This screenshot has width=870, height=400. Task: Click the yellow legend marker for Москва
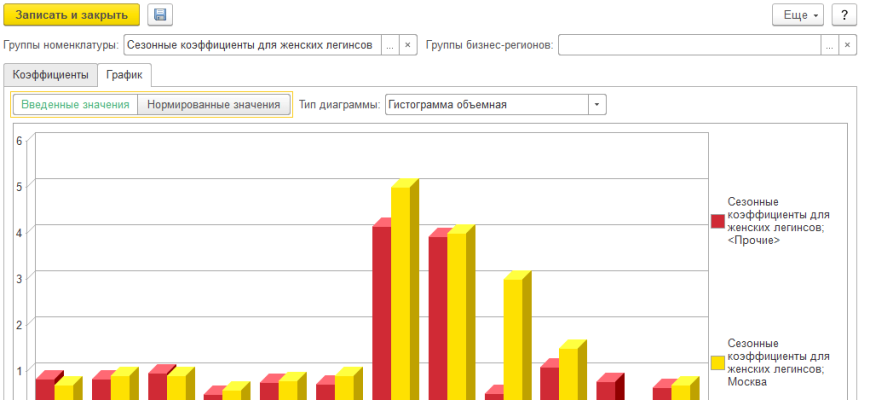pos(717,362)
